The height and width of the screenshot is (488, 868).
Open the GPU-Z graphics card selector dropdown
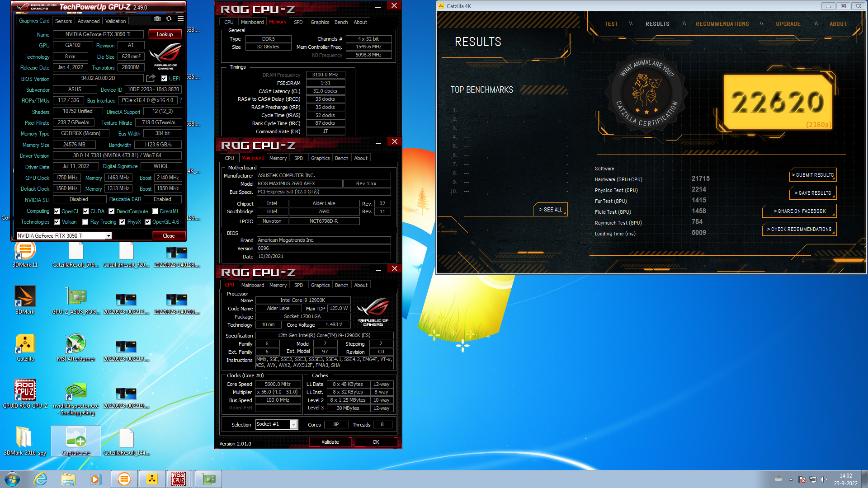(x=108, y=236)
